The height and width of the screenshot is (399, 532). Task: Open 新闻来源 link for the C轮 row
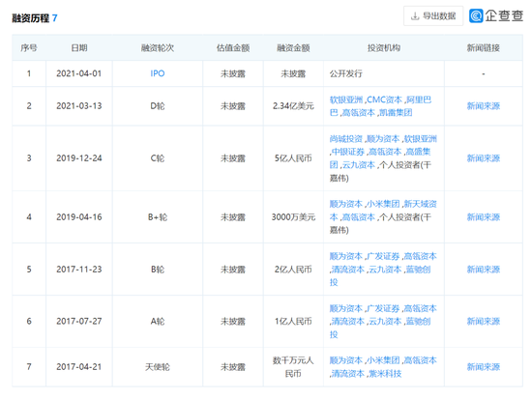click(x=483, y=158)
